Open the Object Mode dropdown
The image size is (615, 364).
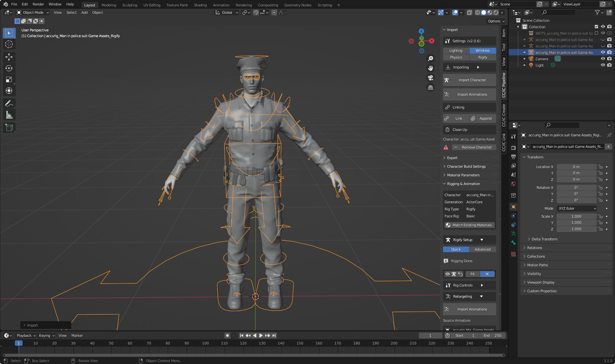coord(33,12)
